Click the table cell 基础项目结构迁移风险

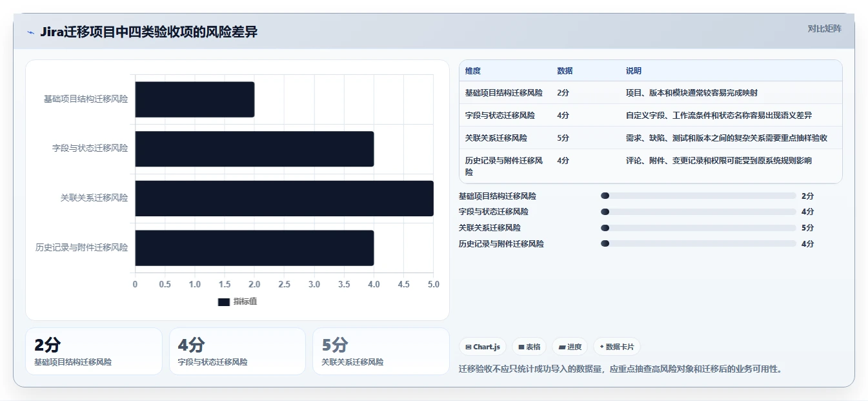point(504,93)
